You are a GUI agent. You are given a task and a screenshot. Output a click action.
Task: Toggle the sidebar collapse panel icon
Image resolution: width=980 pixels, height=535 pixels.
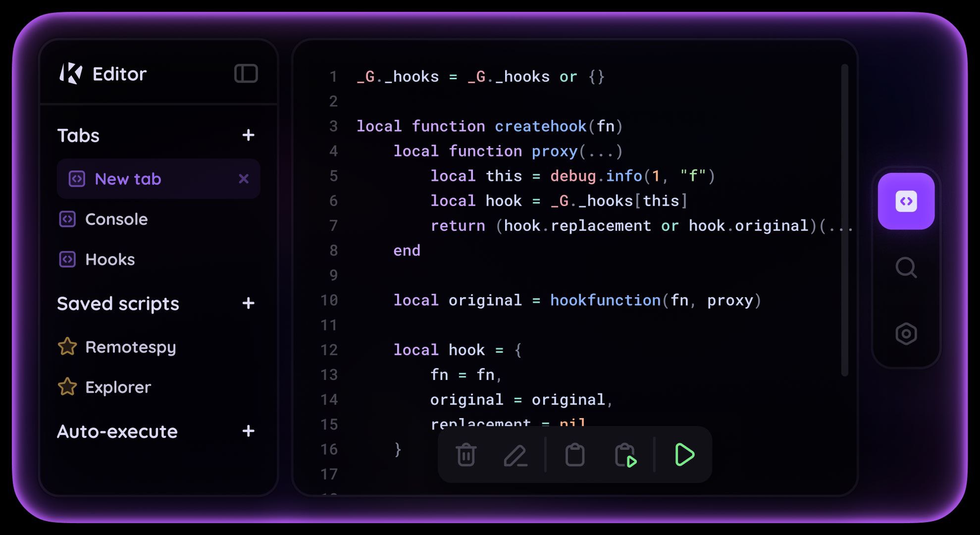246,74
